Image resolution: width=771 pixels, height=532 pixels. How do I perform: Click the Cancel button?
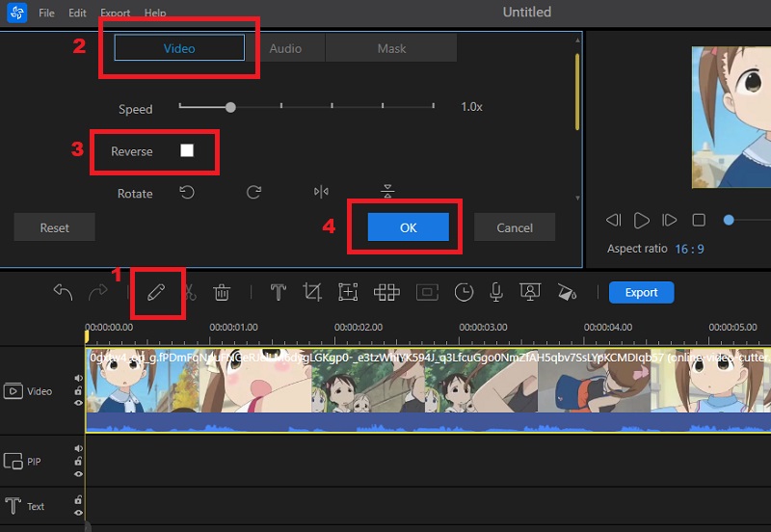pyautogui.click(x=515, y=227)
